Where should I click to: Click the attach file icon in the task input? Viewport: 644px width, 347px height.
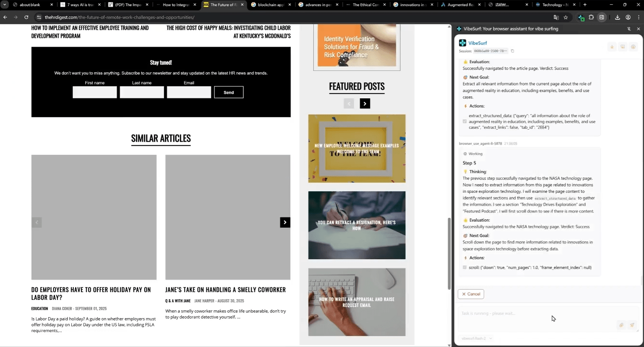point(621,325)
